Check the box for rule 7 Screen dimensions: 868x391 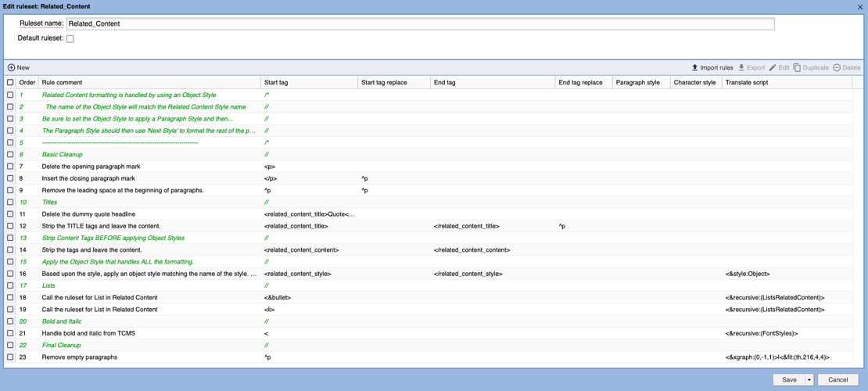pyautogui.click(x=10, y=166)
